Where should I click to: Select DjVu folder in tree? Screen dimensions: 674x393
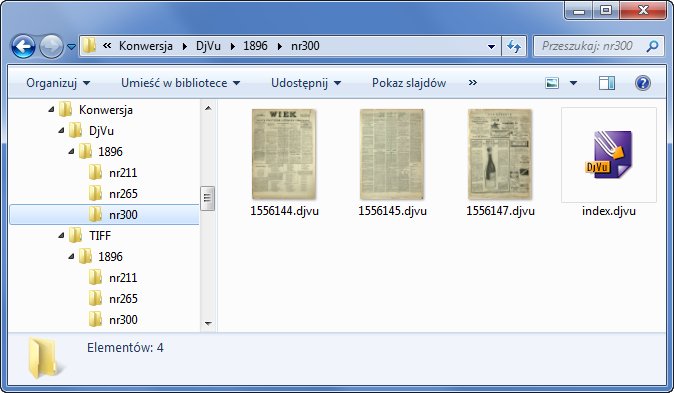101,131
